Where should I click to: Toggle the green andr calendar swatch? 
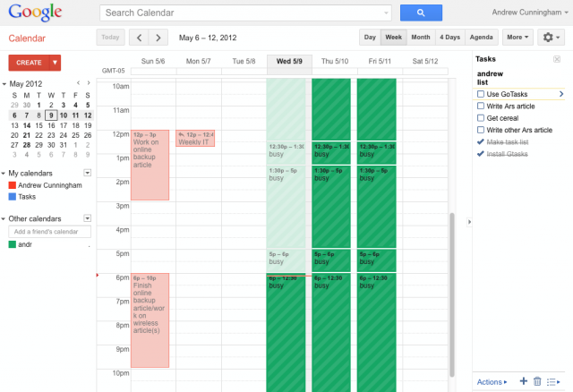[12, 244]
